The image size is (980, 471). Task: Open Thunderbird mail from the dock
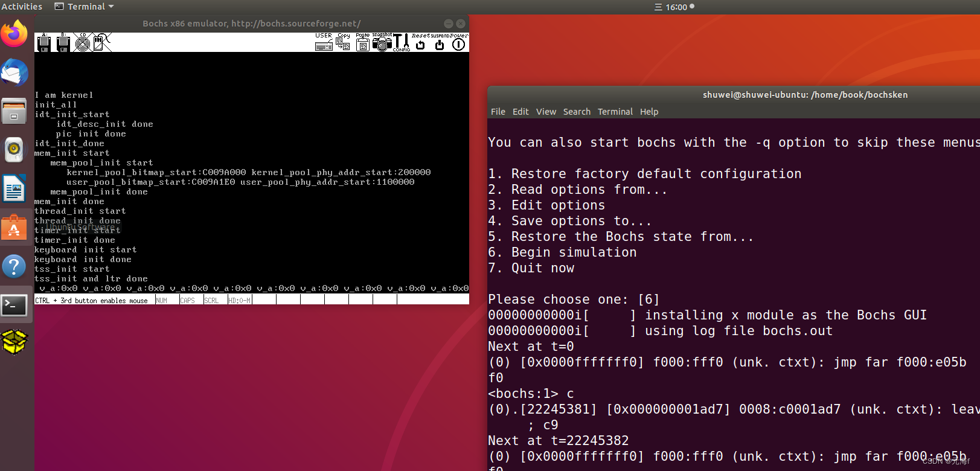coord(14,72)
